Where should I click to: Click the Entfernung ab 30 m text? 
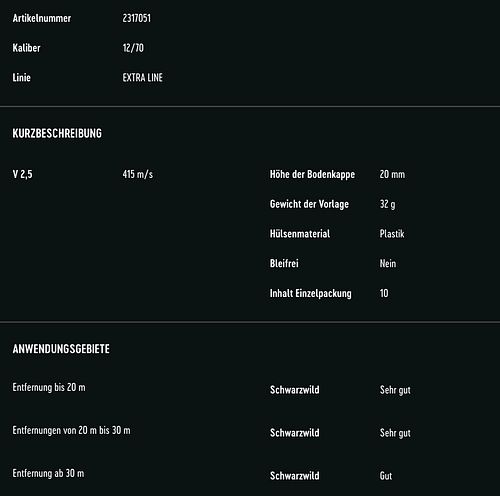pyautogui.click(x=48, y=473)
